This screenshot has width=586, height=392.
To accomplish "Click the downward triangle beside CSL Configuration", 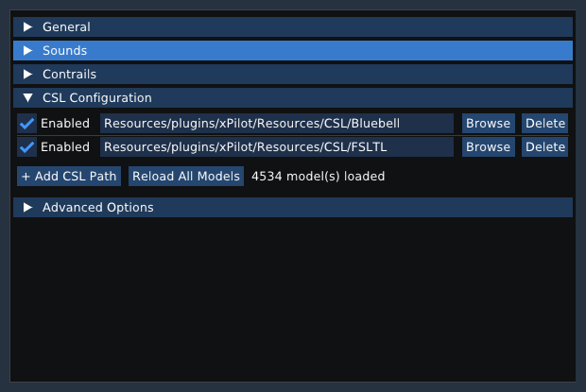I will [27, 98].
